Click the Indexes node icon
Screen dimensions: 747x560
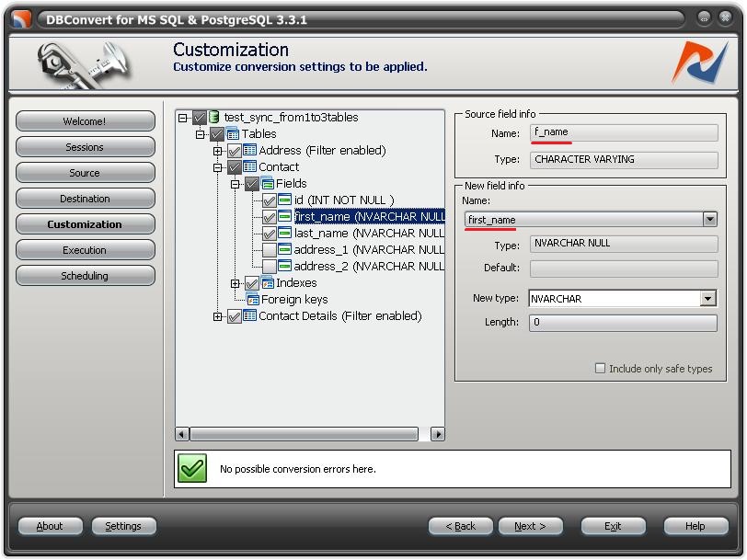click(268, 282)
